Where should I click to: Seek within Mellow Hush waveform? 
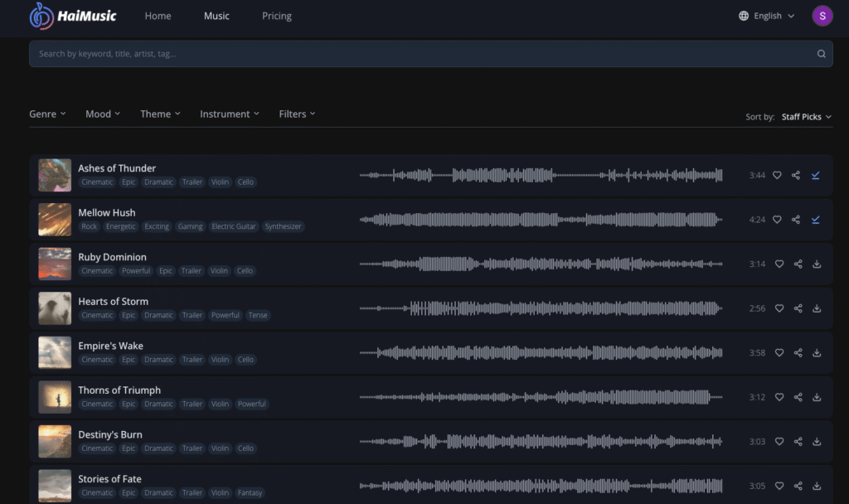tap(541, 219)
